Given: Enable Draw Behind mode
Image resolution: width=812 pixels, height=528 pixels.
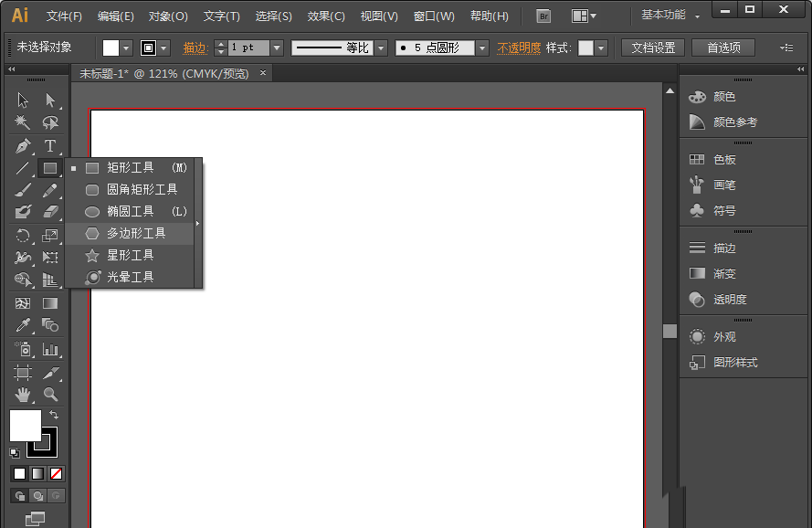Looking at the screenshot, I should click(37, 496).
